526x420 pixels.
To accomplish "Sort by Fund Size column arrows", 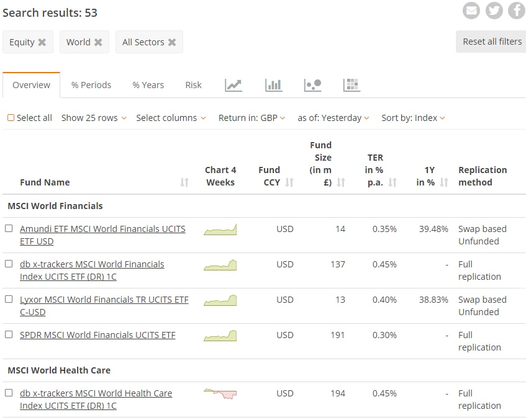I will tap(341, 182).
